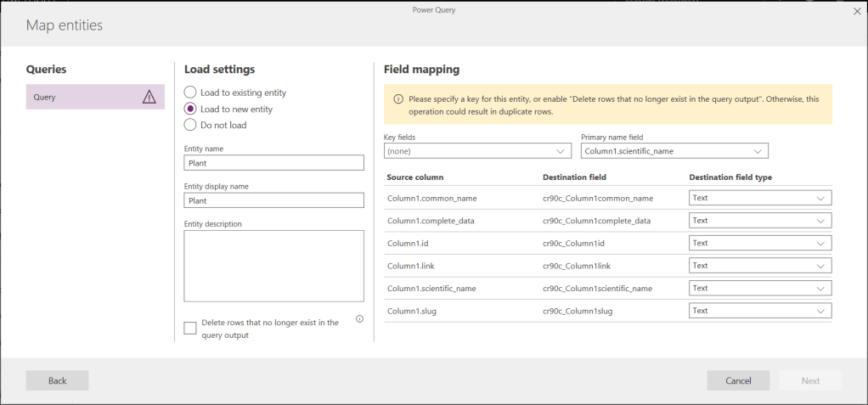Click the info icon next to Delete rows
The image size is (868, 405).
[x=359, y=319]
